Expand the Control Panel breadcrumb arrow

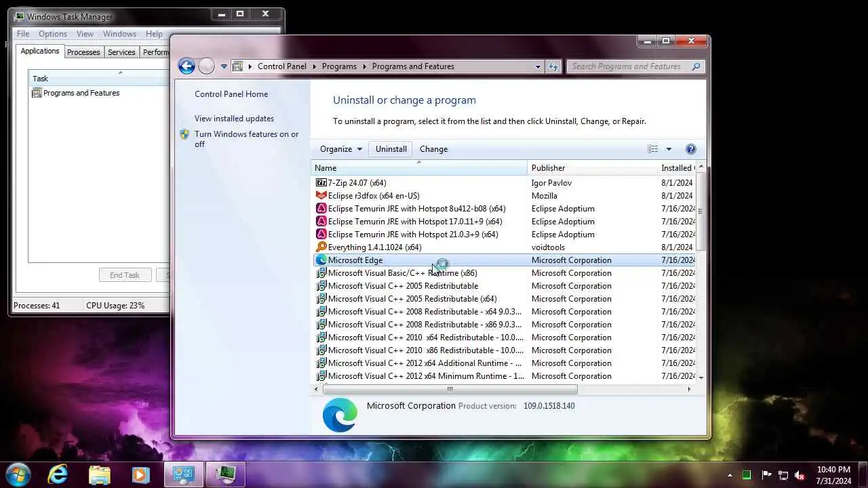click(x=314, y=66)
